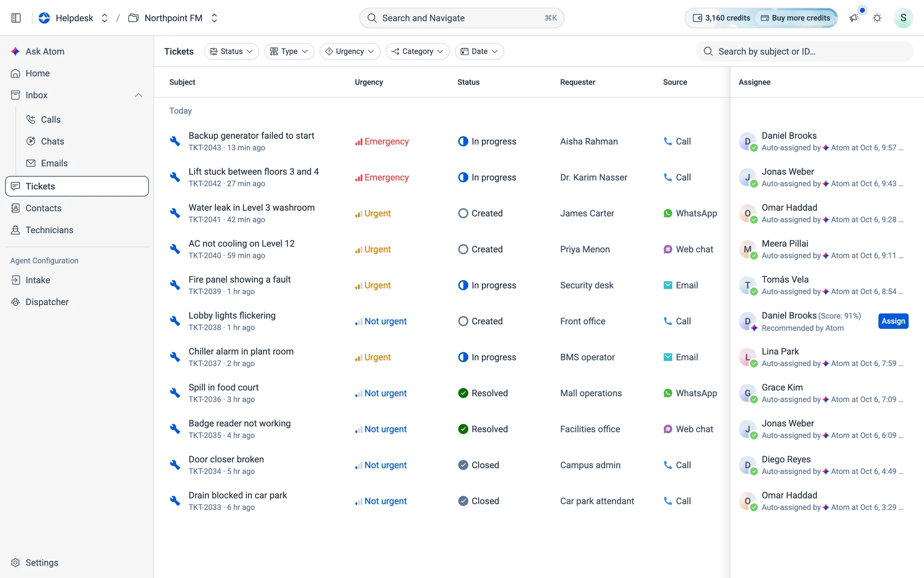Image resolution: width=924 pixels, height=578 pixels.
Task: Click WhatsApp icon on James Carter row
Action: (x=668, y=213)
